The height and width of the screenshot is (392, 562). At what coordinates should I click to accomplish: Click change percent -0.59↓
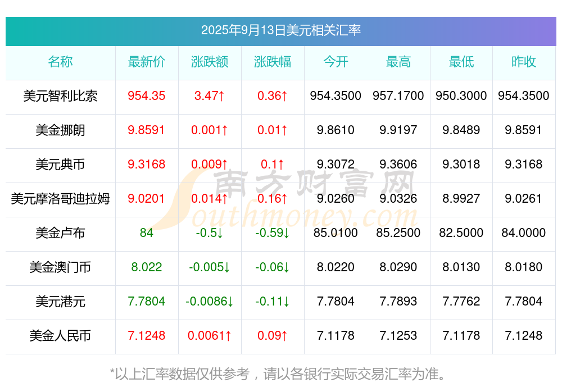(273, 233)
